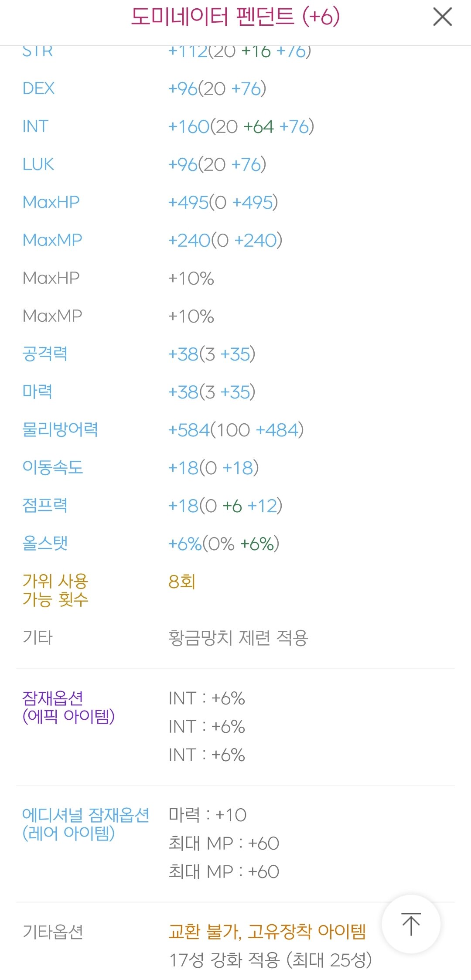Tap the scroll-to-top arrow button
471x980 pixels.
[x=411, y=924]
